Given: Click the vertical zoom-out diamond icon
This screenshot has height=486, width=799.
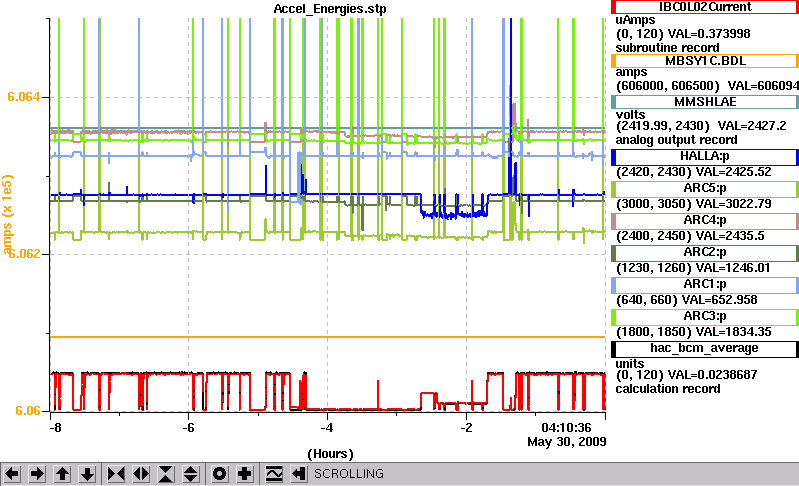Looking at the screenshot, I should click(191, 474).
